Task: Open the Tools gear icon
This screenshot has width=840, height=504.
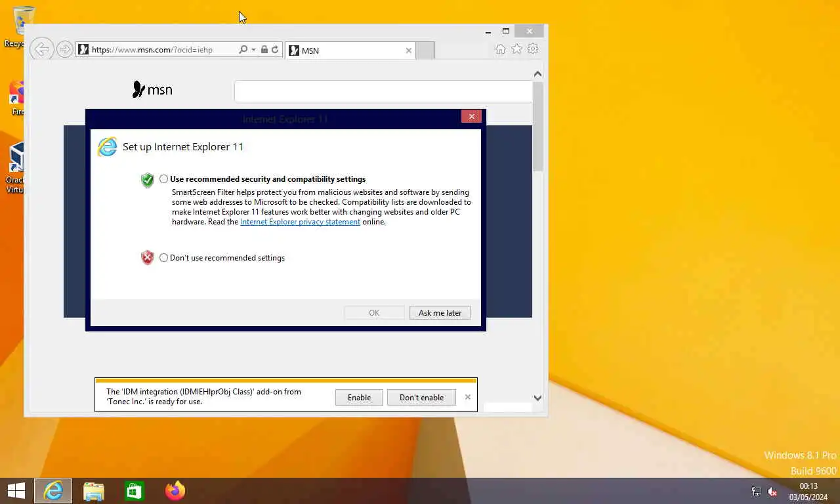Action: (533, 49)
